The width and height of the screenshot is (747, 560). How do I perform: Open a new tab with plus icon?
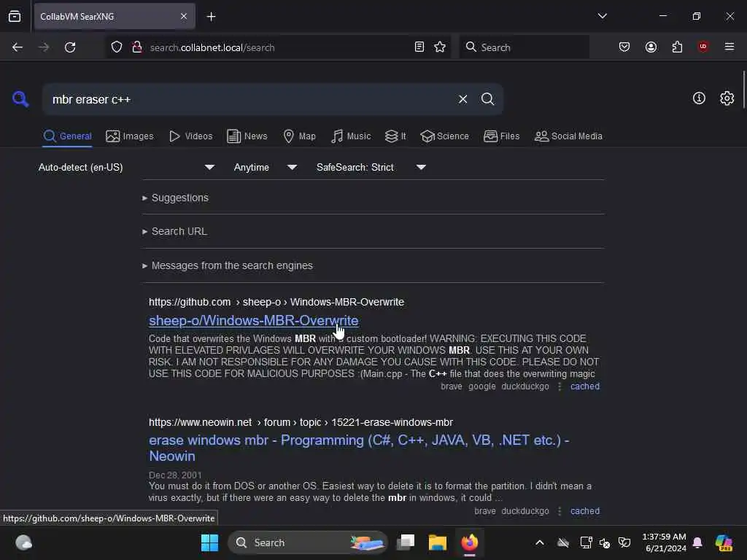211,17
